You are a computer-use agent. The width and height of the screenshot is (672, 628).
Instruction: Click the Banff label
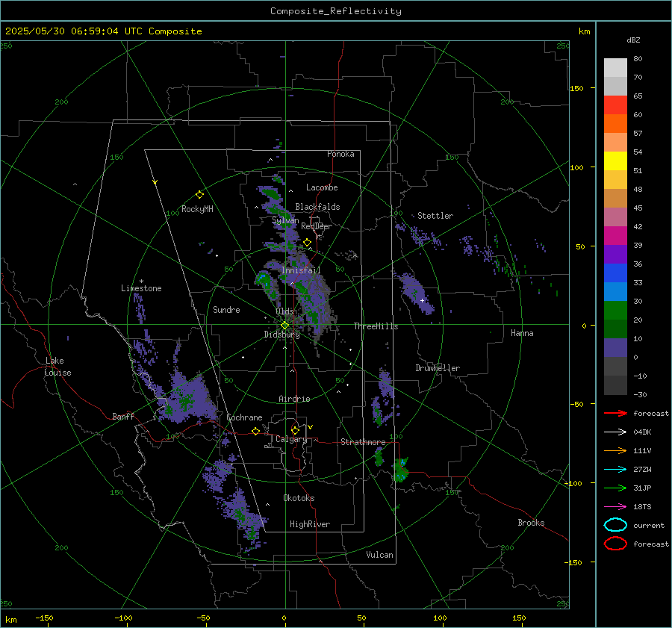tap(123, 416)
